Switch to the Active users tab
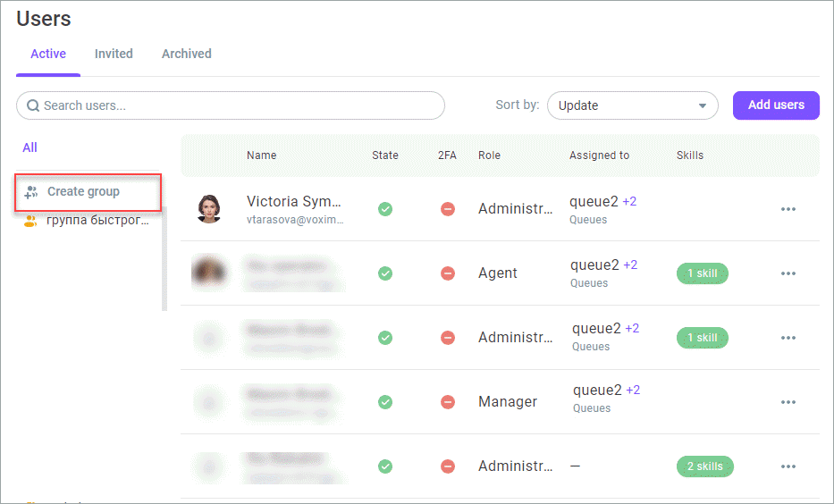The height and width of the screenshot is (504, 834). click(48, 54)
